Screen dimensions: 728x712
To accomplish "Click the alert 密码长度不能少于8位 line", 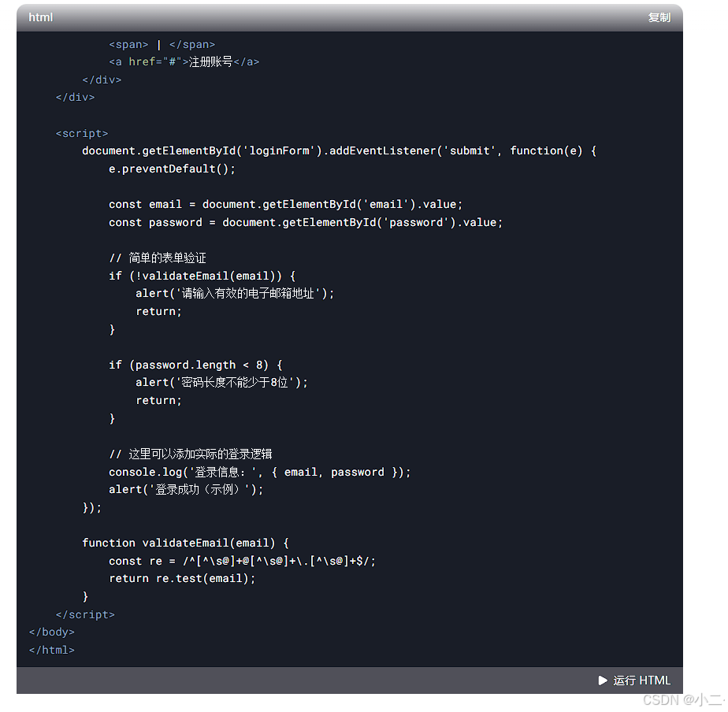I will point(221,383).
